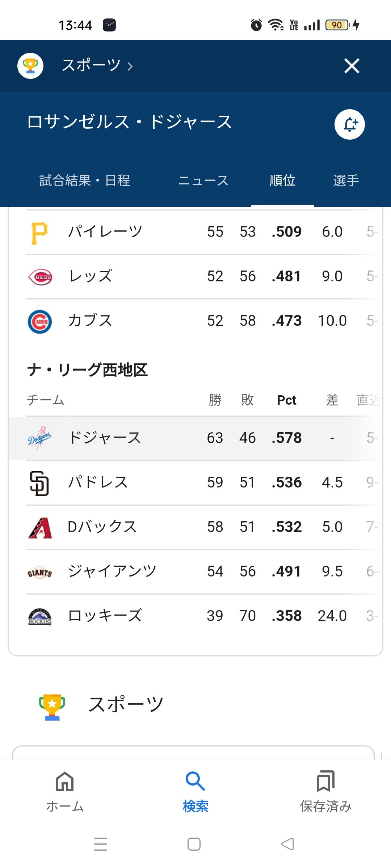Tap the Cubs team logo
Image resolution: width=391 pixels, height=868 pixels.
coord(40,322)
